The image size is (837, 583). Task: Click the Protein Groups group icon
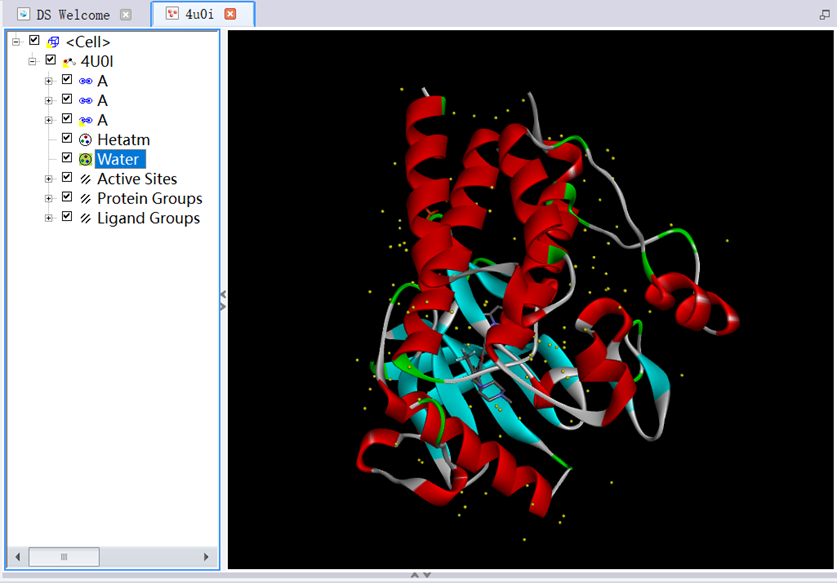(x=85, y=198)
